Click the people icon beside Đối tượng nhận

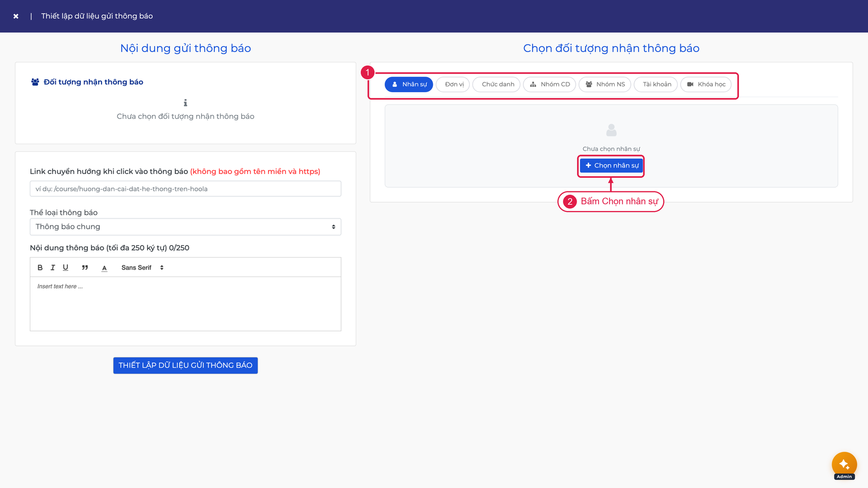(x=35, y=82)
